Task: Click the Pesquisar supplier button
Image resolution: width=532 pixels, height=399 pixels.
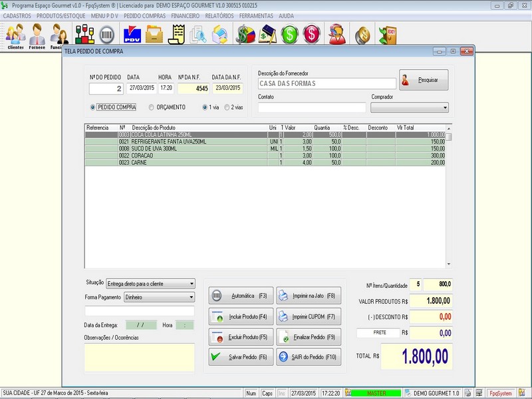Action: 424,80
